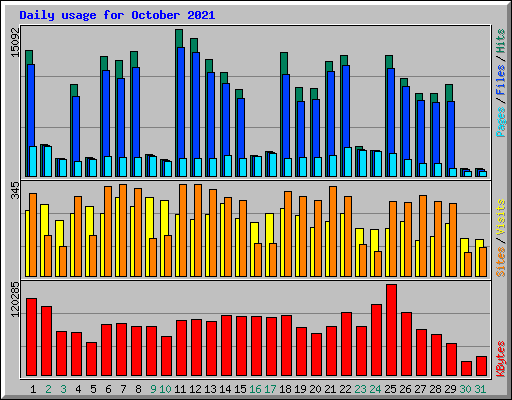Click day label '18' on the x-axis
The image size is (512, 400).
pos(285,389)
